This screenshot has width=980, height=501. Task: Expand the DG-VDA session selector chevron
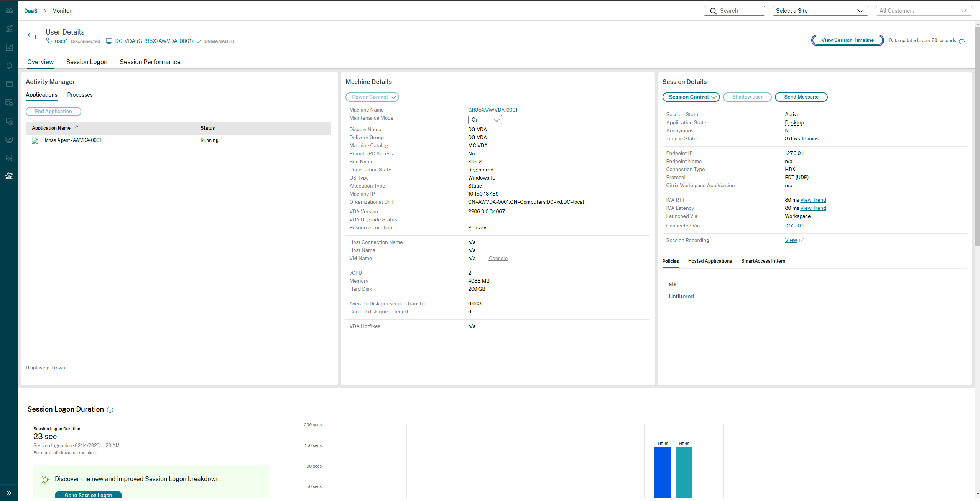point(198,41)
